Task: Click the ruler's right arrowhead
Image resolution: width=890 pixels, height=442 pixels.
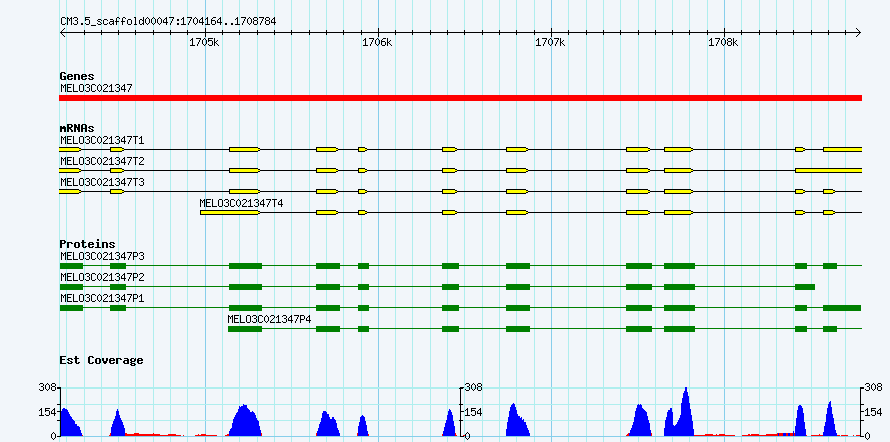Action: coord(858,32)
